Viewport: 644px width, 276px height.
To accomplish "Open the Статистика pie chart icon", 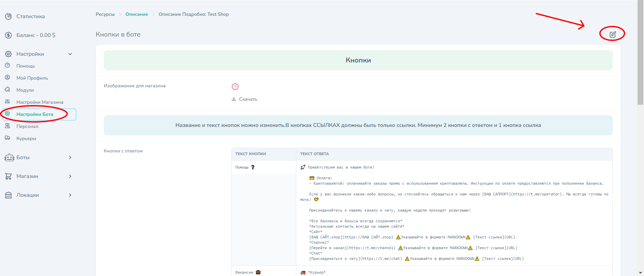I will [8, 16].
